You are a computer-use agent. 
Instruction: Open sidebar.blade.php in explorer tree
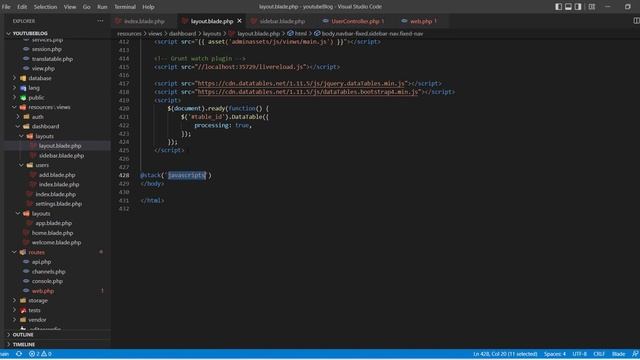tap(61, 156)
